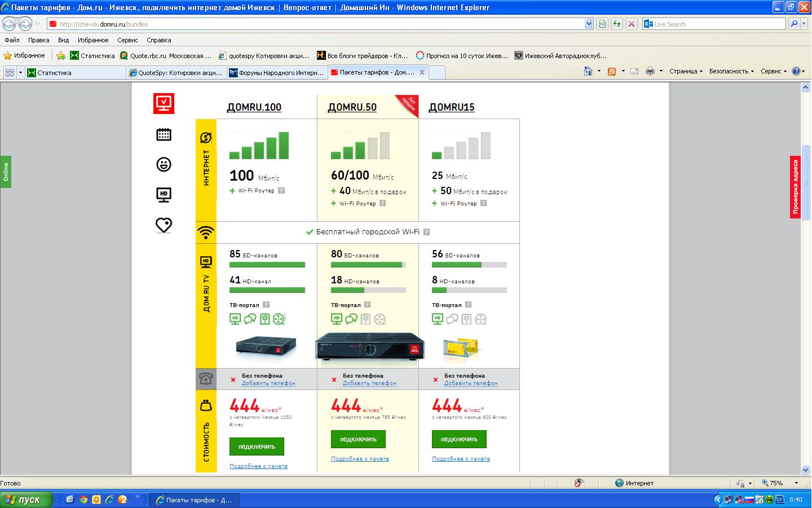Click the Print icon in command bar

pos(650,71)
